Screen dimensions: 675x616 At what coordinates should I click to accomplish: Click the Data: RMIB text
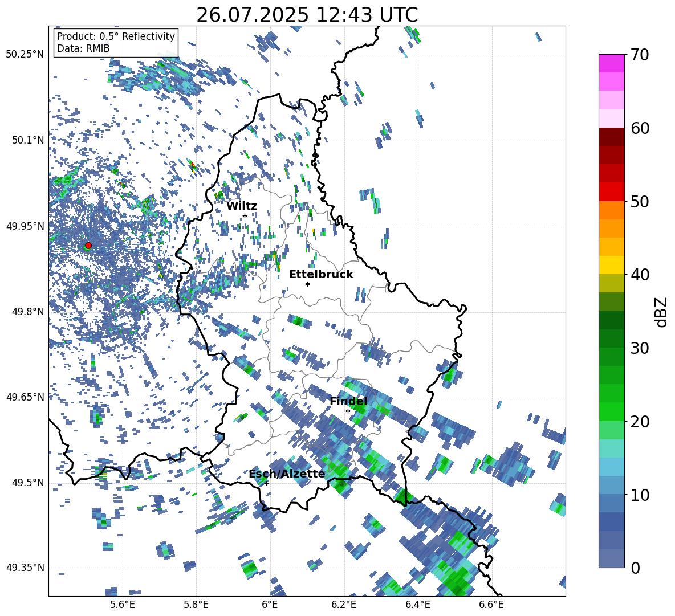click(83, 48)
